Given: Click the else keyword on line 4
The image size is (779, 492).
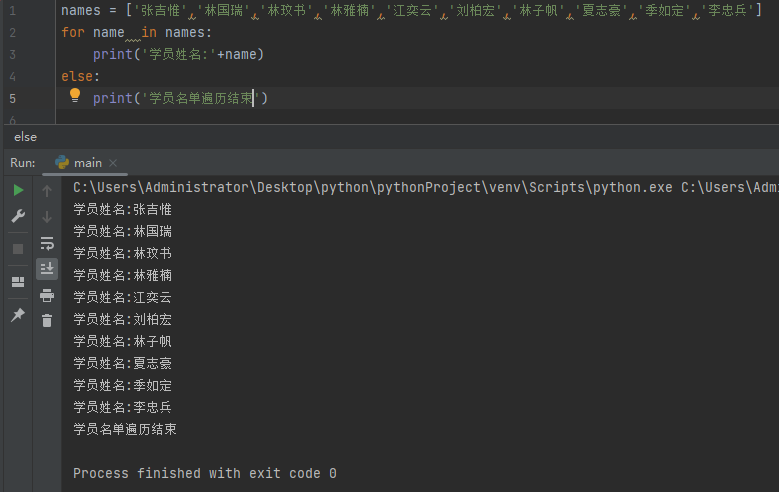Looking at the screenshot, I should [77, 76].
